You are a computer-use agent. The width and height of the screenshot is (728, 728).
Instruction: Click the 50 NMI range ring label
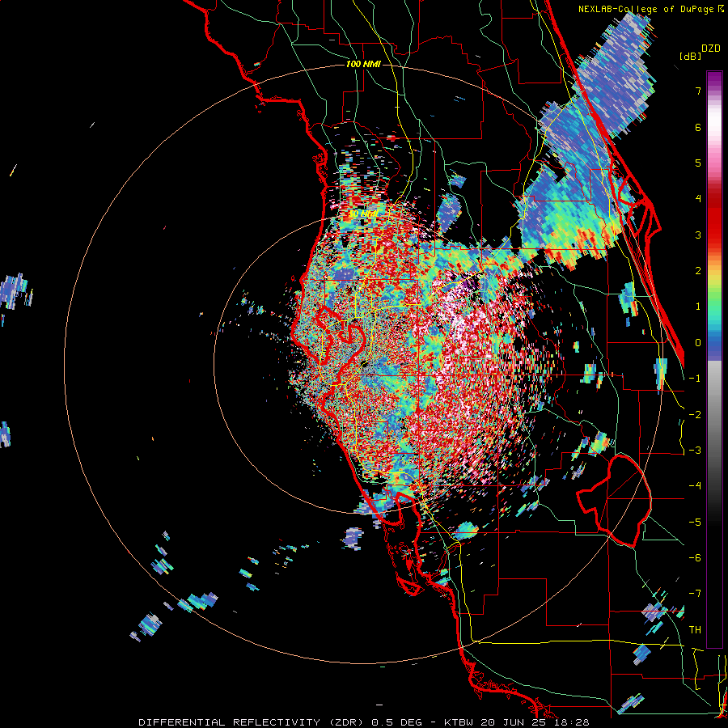(364, 214)
